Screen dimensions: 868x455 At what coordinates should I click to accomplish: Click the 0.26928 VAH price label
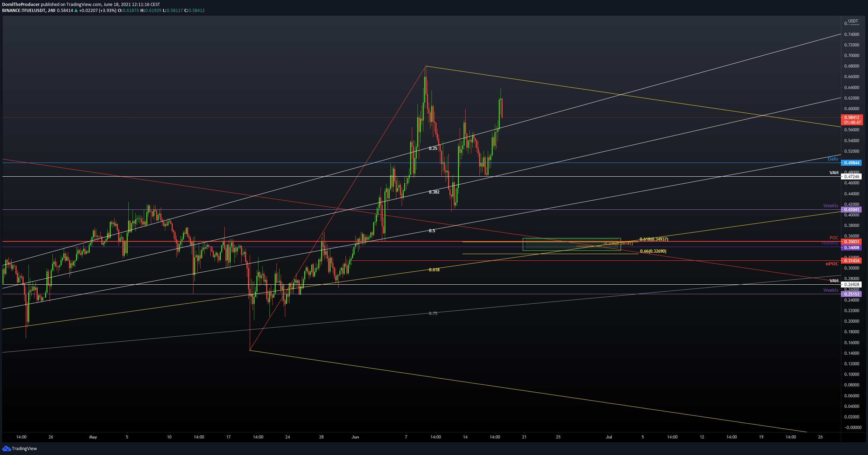coord(851,285)
